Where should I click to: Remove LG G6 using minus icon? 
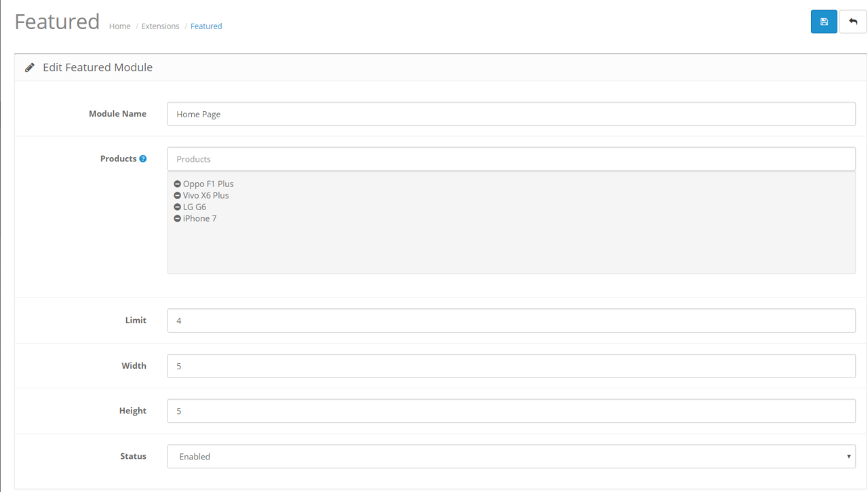click(178, 207)
